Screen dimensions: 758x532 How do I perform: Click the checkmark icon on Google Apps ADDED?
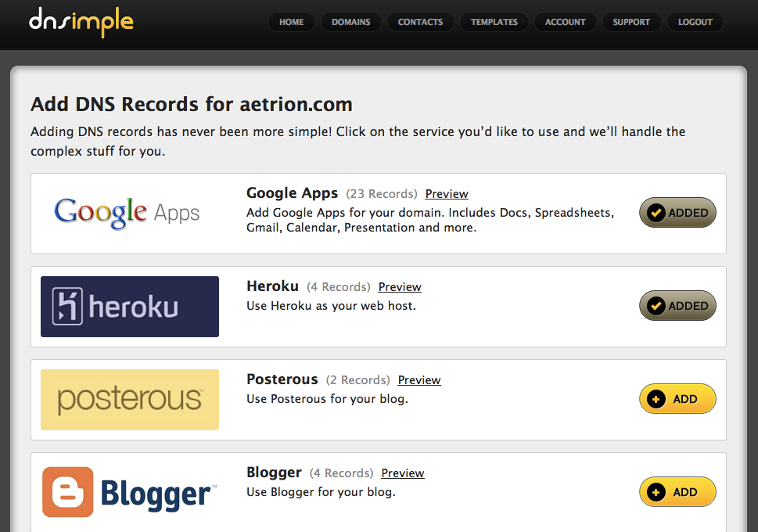(656, 212)
